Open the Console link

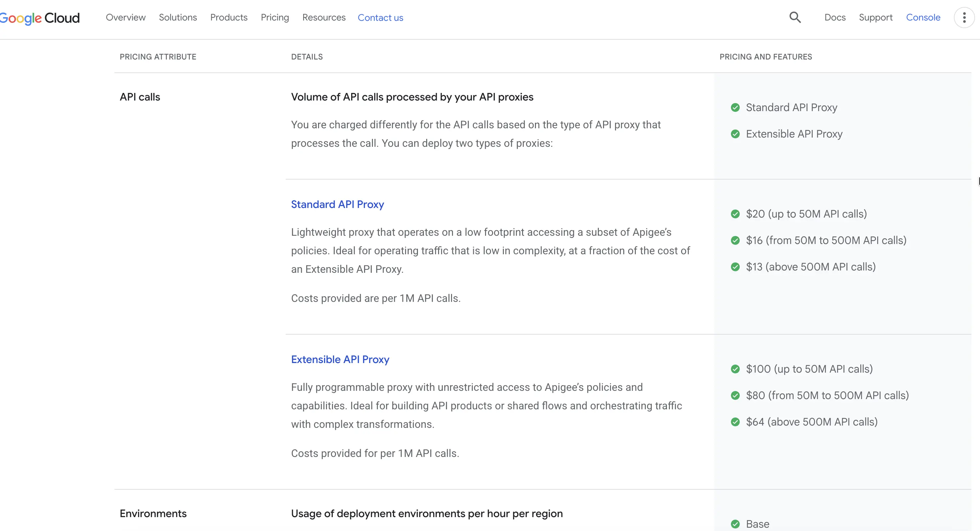pyautogui.click(x=923, y=18)
